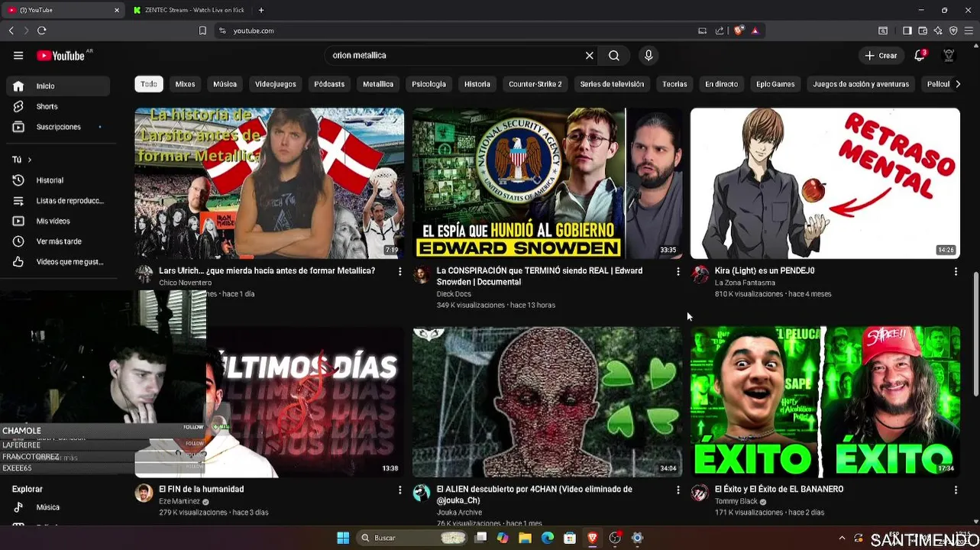This screenshot has height=550, width=980.
Task: Select the Historia filter chip
Action: (477, 84)
